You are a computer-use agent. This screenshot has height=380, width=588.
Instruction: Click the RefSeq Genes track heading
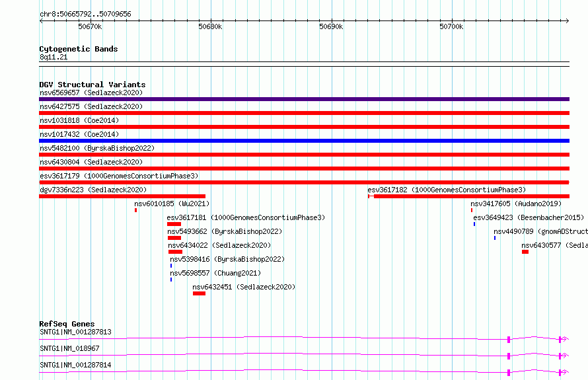(67, 324)
